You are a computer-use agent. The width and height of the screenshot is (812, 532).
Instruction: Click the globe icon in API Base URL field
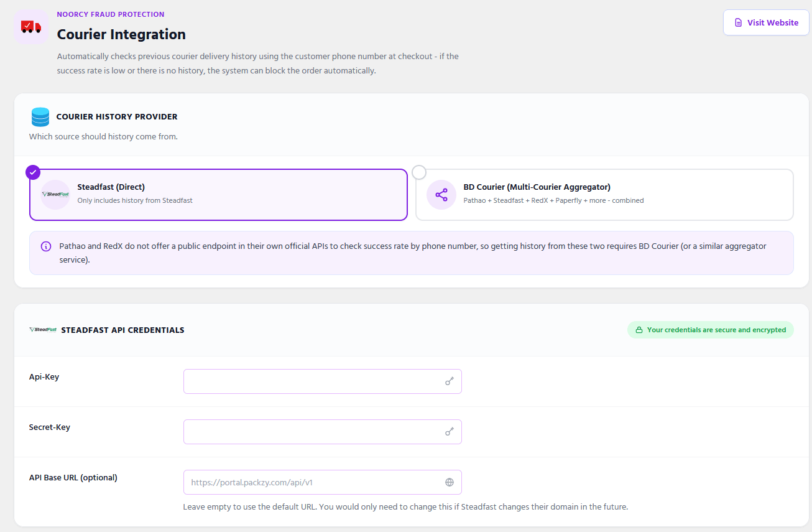[x=450, y=482]
